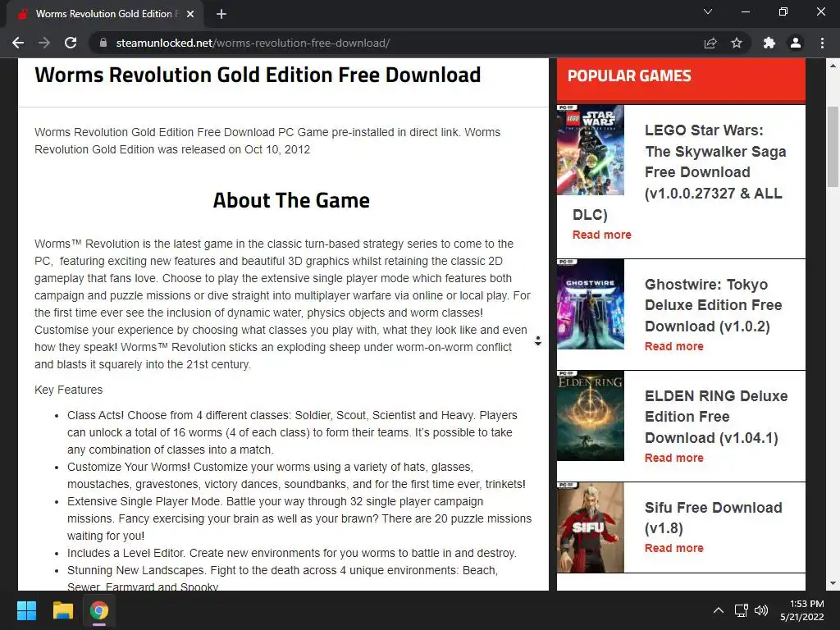The height and width of the screenshot is (630, 840).
Task: Open the Extensions puzzle icon
Action: pos(769,43)
